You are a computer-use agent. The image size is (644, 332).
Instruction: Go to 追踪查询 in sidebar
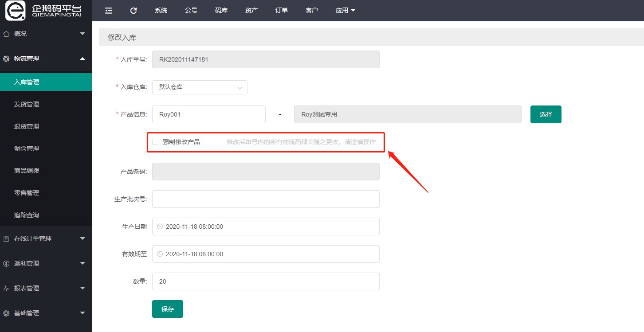pyautogui.click(x=46, y=215)
